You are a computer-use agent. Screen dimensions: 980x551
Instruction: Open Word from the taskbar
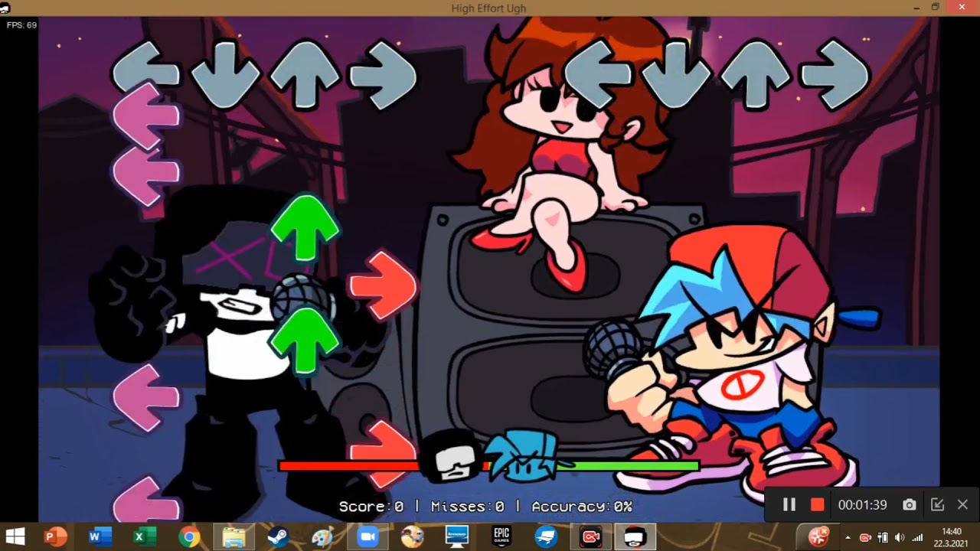[99, 537]
